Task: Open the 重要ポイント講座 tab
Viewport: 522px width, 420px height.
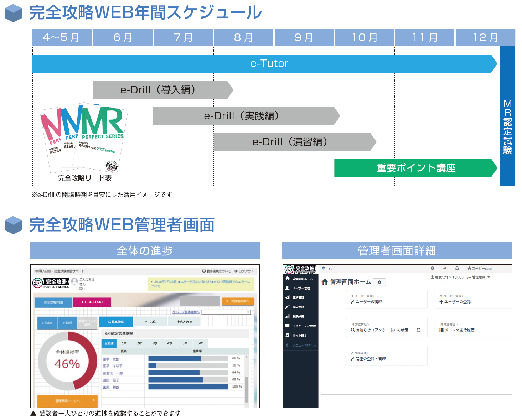Action: pos(87,323)
